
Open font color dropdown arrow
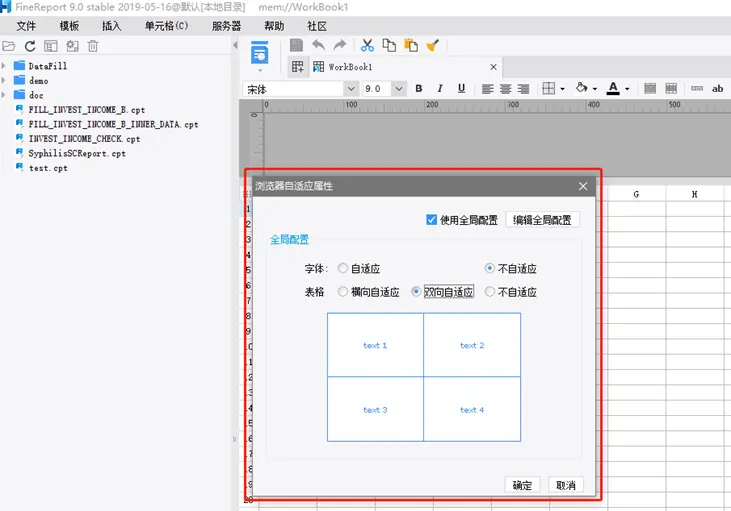click(x=627, y=89)
